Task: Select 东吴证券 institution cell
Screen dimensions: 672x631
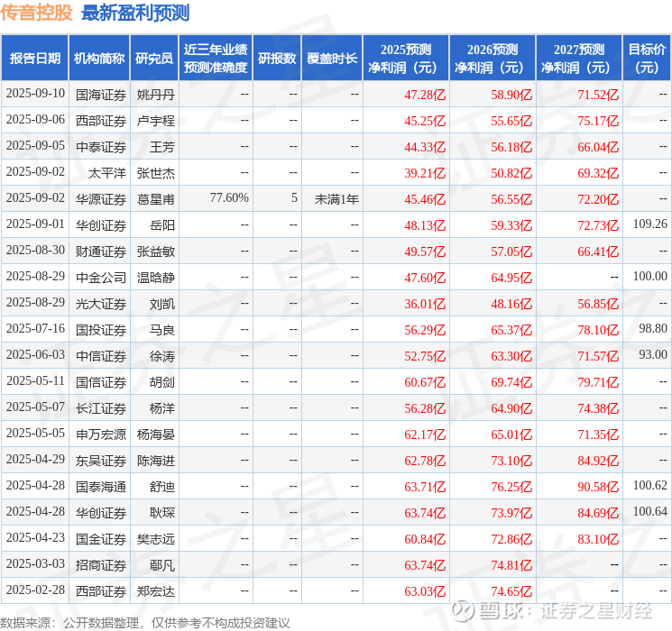Action: tap(101, 461)
